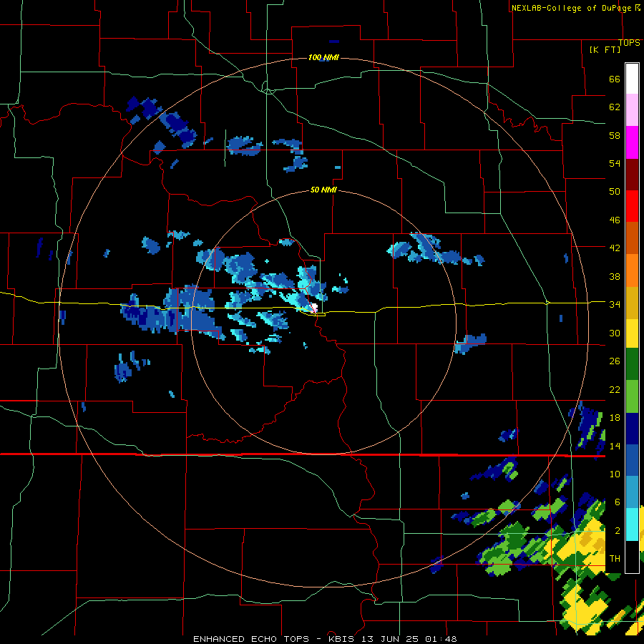Click the 62 value on the legend
This screenshot has width=644, height=644.
pyautogui.click(x=615, y=107)
